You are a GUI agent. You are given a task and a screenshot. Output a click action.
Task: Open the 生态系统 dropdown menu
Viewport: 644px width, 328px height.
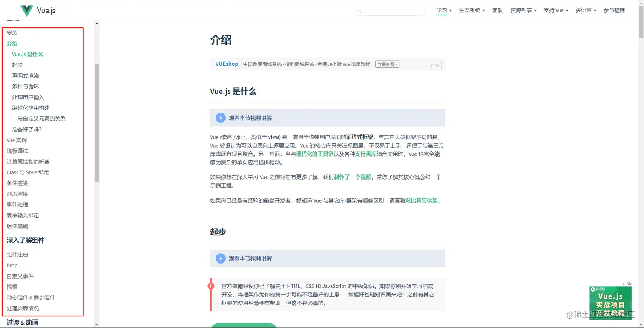click(472, 10)
